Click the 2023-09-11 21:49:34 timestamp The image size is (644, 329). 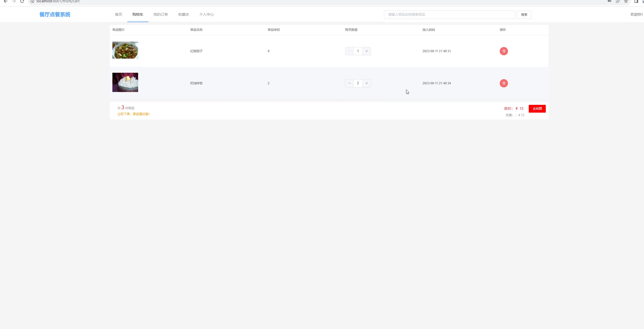(436, 83)
